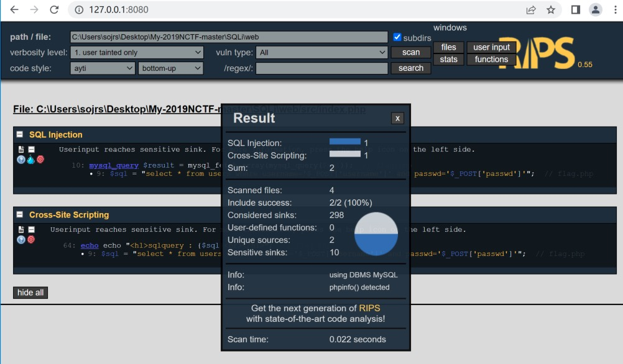Collapse the SQL Injection category

pyautogui.click(x=19, y=135)
